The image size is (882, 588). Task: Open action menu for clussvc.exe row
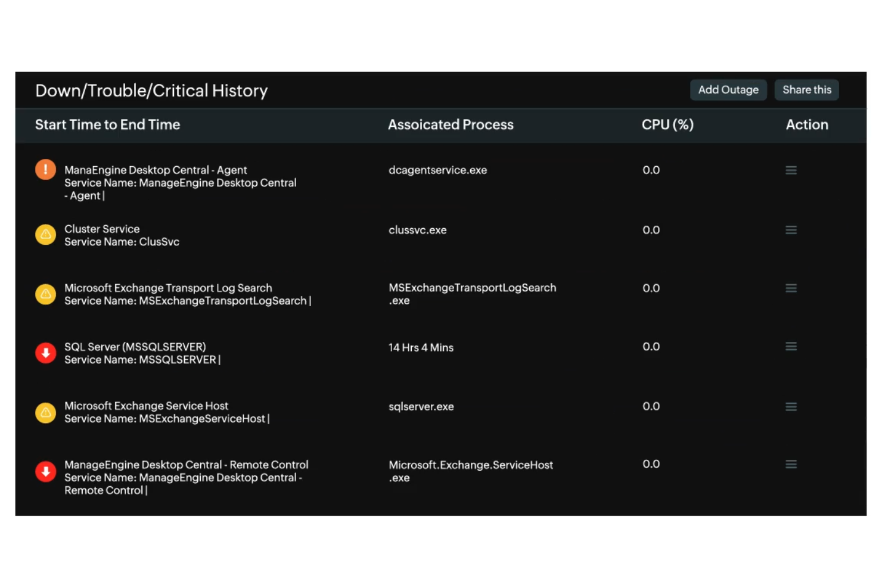point(791,230)
